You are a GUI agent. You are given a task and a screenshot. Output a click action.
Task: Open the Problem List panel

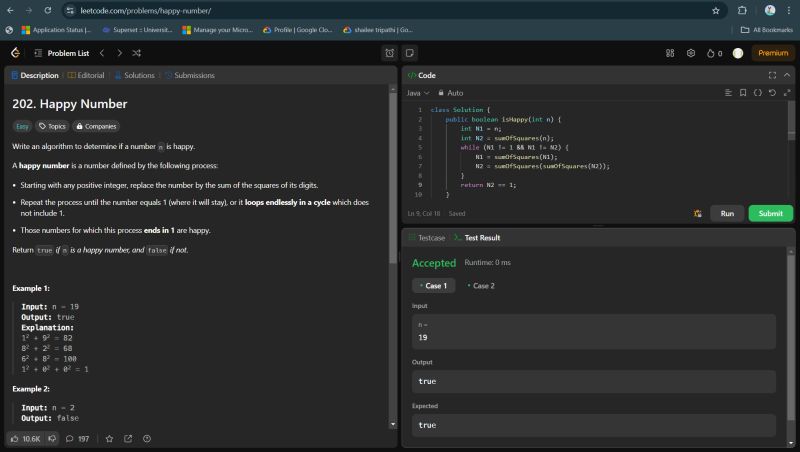(62, 53)
